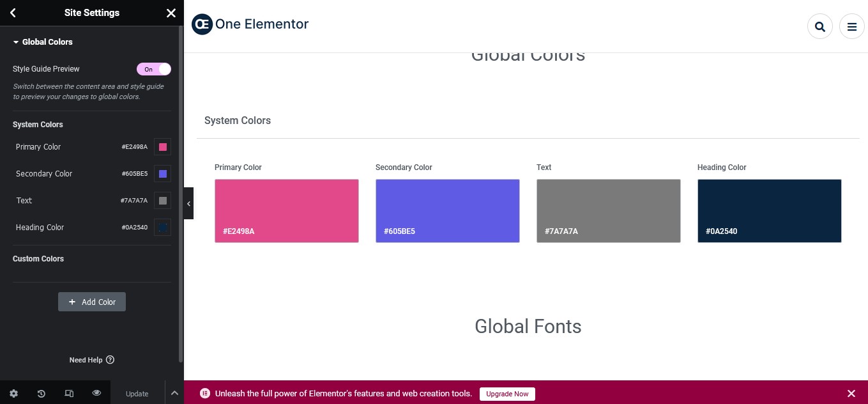Click the Elementor icon in the promo banner

pos(203,393)
